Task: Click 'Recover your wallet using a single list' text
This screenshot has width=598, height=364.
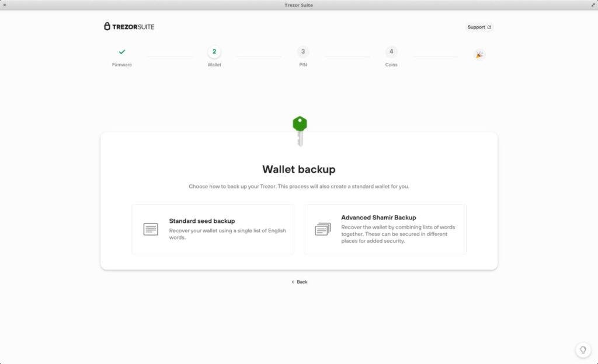Action: [227, 234]
